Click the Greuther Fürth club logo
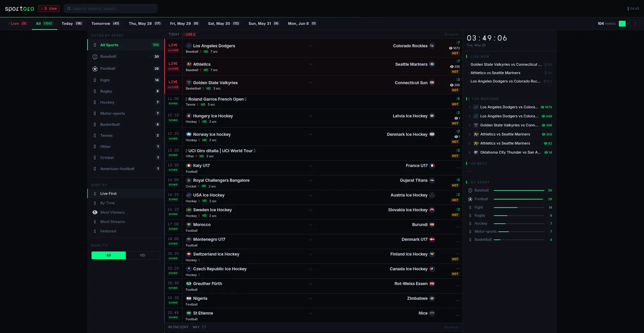This screenshot has width=644, height=333. point(189,283)
